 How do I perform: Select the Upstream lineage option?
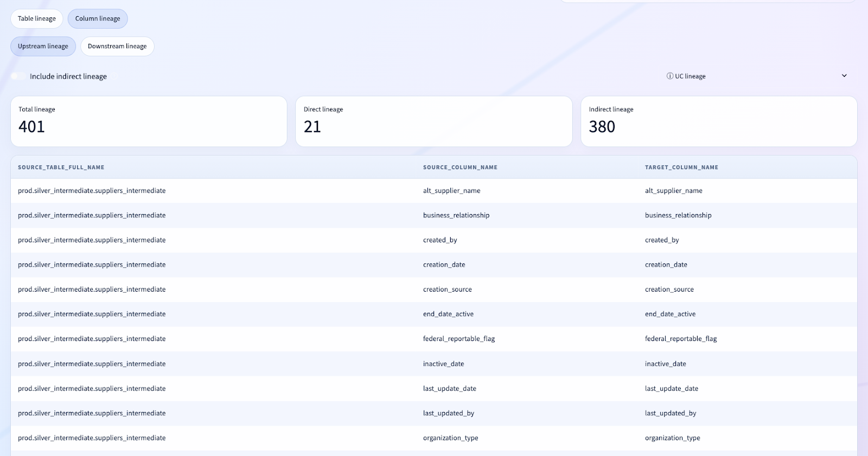pos(43,47)
